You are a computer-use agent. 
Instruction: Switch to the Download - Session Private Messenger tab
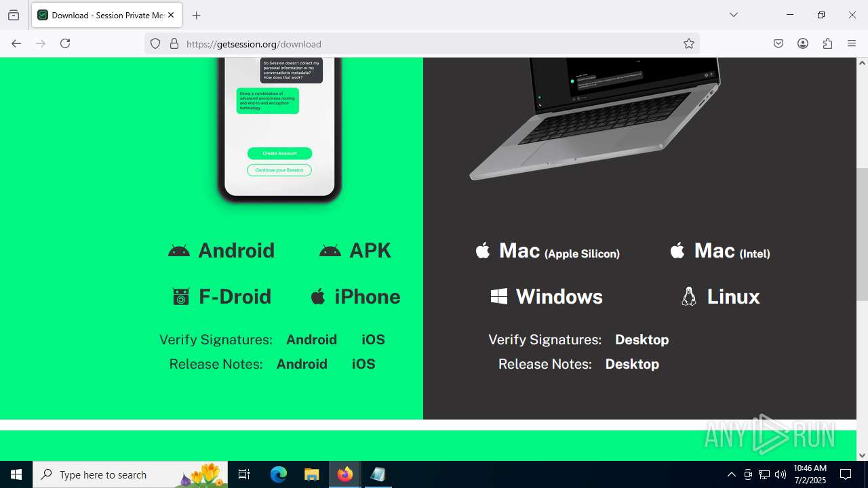click(106, 15)
